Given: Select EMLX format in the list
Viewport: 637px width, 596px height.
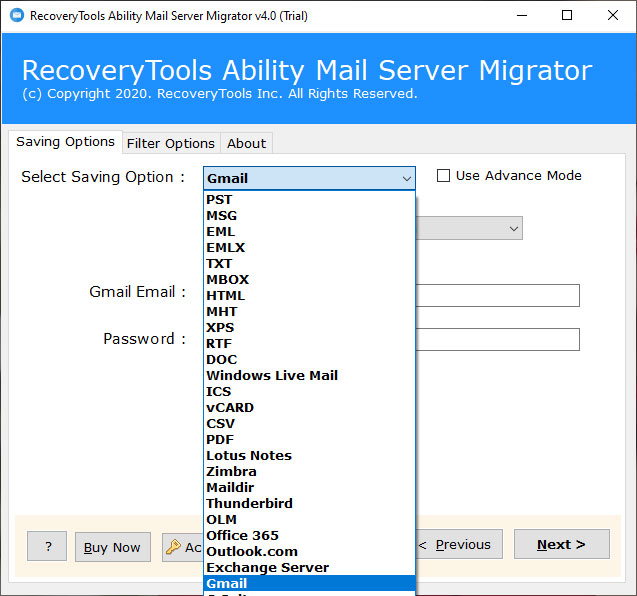Looking at the screenshot, I should (x=309, y=247).
